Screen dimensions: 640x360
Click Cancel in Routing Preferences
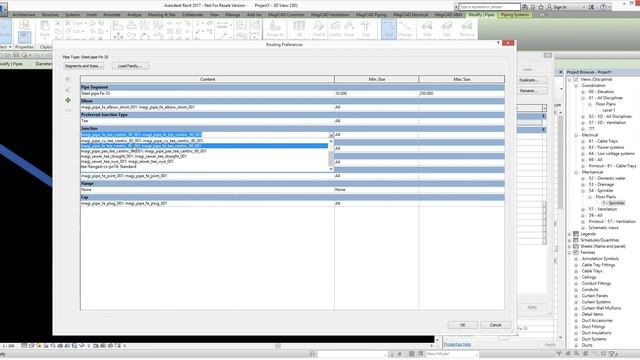tap(496, 325)
